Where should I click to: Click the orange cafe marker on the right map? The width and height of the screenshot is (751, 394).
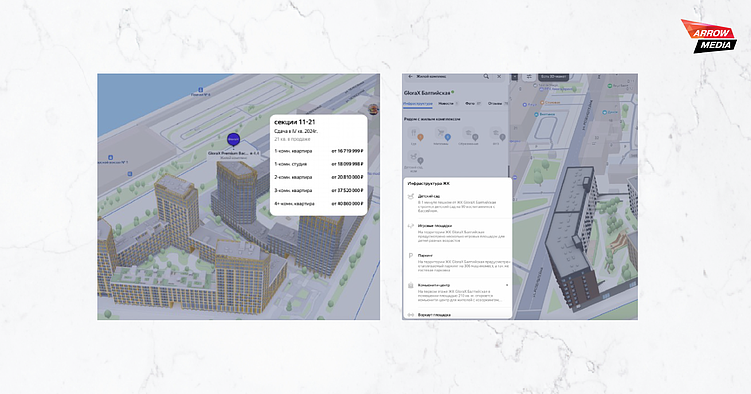542,102
